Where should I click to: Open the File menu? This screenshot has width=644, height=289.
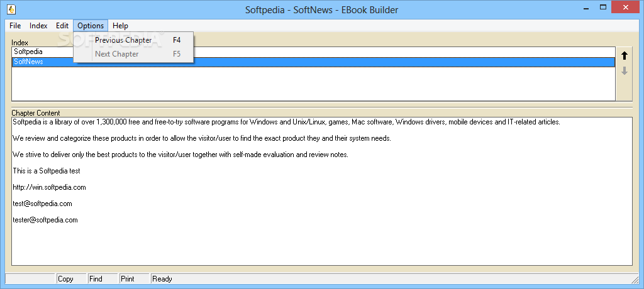15,26
